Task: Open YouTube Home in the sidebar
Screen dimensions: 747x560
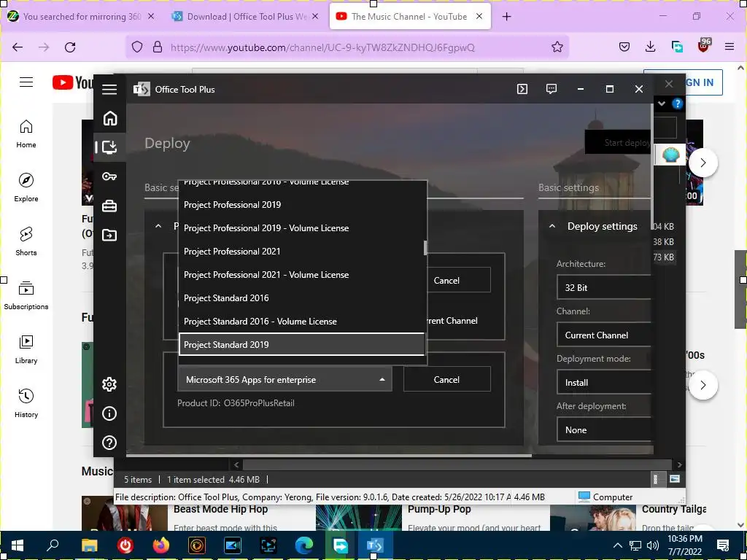Action: tap(26, 134)
